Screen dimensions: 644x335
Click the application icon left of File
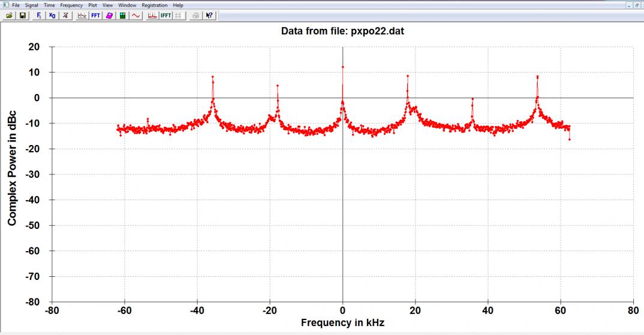tap(5, 5)
